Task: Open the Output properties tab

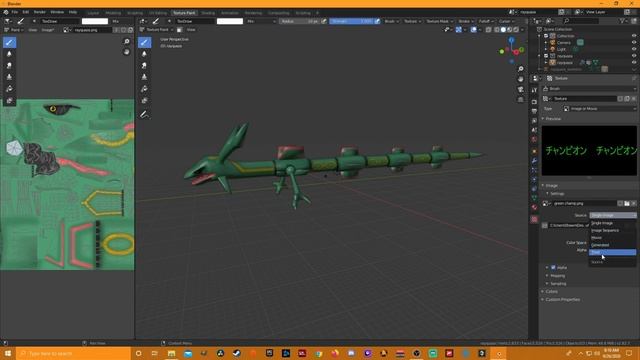Action: click(534, 111)
